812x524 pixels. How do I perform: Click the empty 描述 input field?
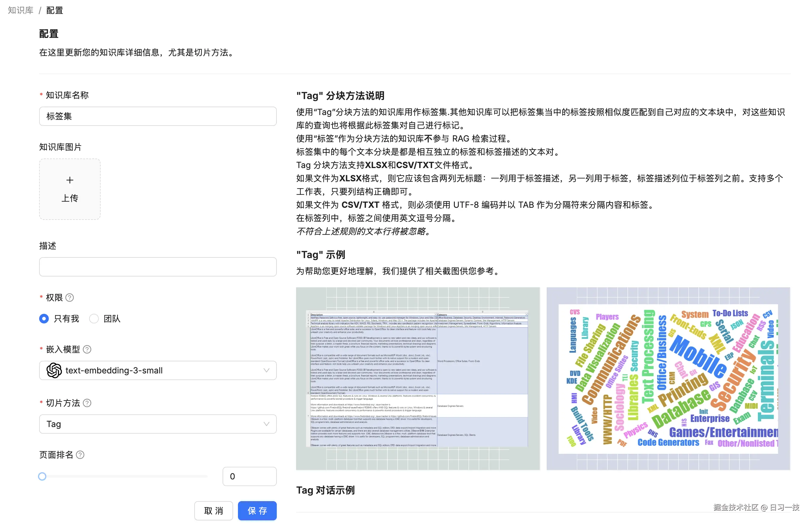coord(158,267)
